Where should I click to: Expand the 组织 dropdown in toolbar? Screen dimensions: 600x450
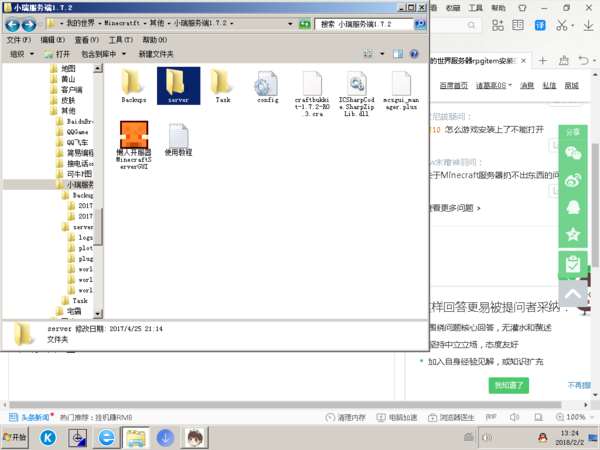pos(22,54)
